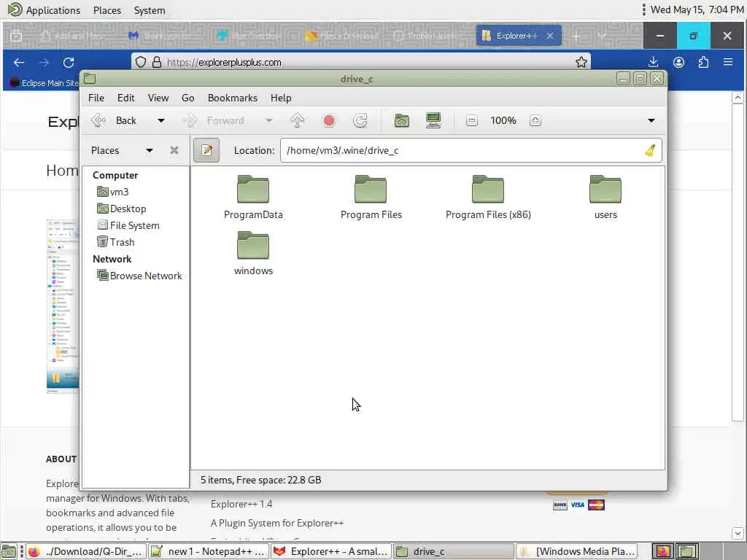
Task: Open the Places side pane dropdown
Action: (x=122, y=150)
